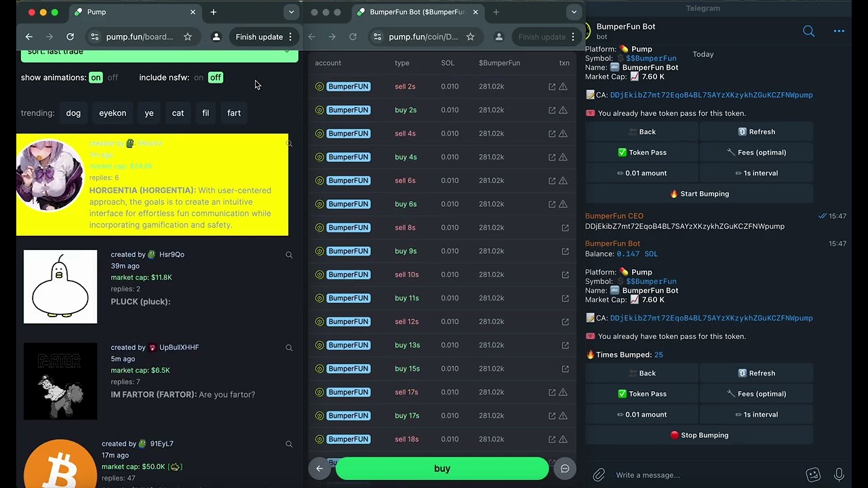Click Finish update in Pump window
Image resolution: width=868 pixels, height=488 pixels.
coord(259,37)
